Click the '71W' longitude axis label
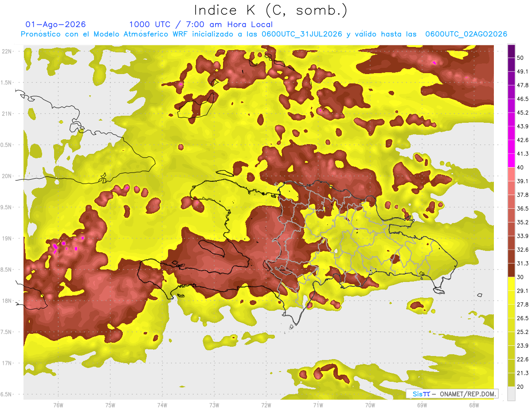The height and width of the screenshot is (411, 532). 318,405
